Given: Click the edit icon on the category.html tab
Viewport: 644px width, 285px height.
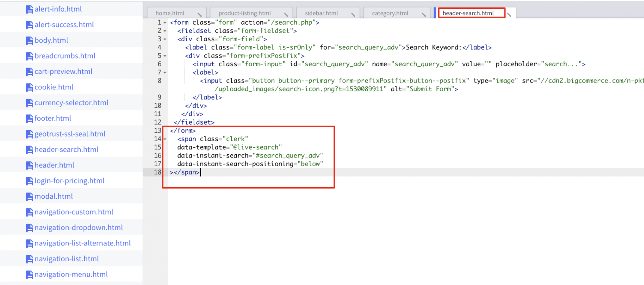Looking at the screenshot, I should [x=424, y=14].
